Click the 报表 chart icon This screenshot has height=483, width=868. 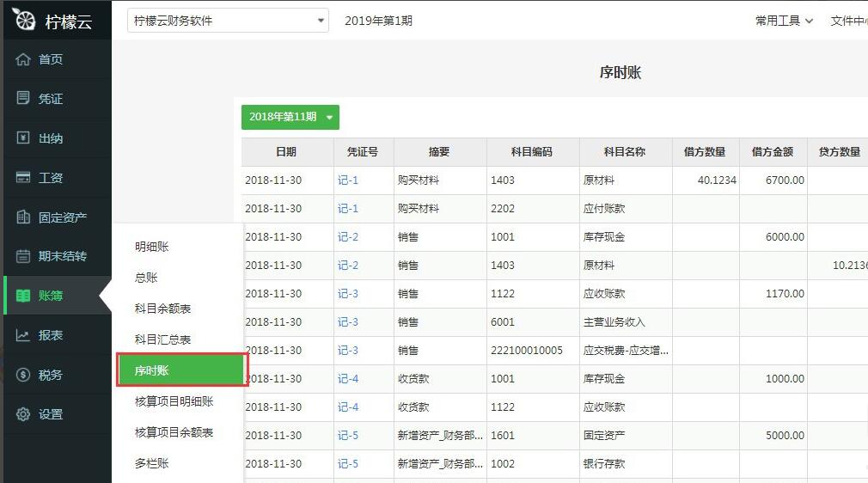coord(22,335)
